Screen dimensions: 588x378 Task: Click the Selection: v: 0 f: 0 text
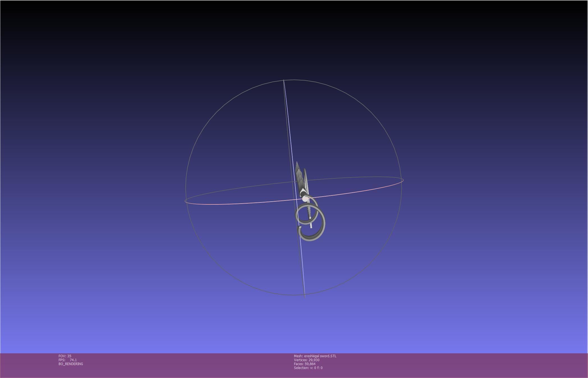pyautogui.click(x=308, y=368)
